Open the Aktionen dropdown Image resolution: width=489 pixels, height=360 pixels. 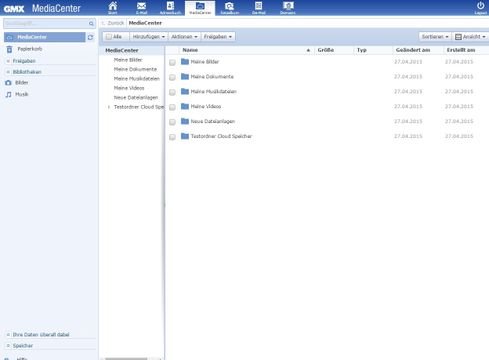(x=184, y=37)
